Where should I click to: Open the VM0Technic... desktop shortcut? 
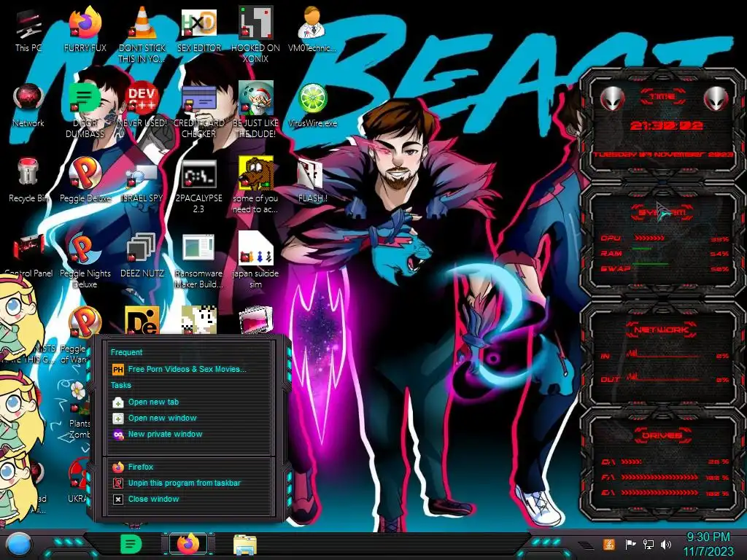pyautogui.click(x=312, y=29)
